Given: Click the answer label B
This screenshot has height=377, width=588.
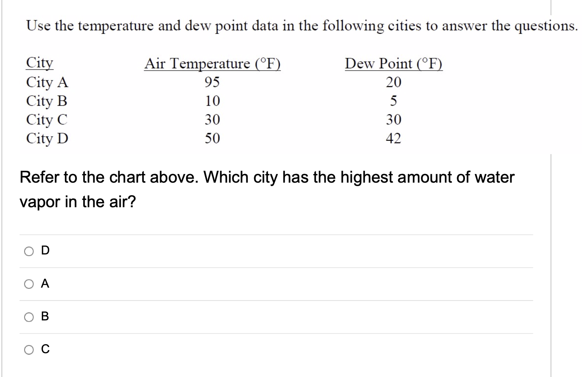Looking at the screenshot, I should (x=45, y=317).
